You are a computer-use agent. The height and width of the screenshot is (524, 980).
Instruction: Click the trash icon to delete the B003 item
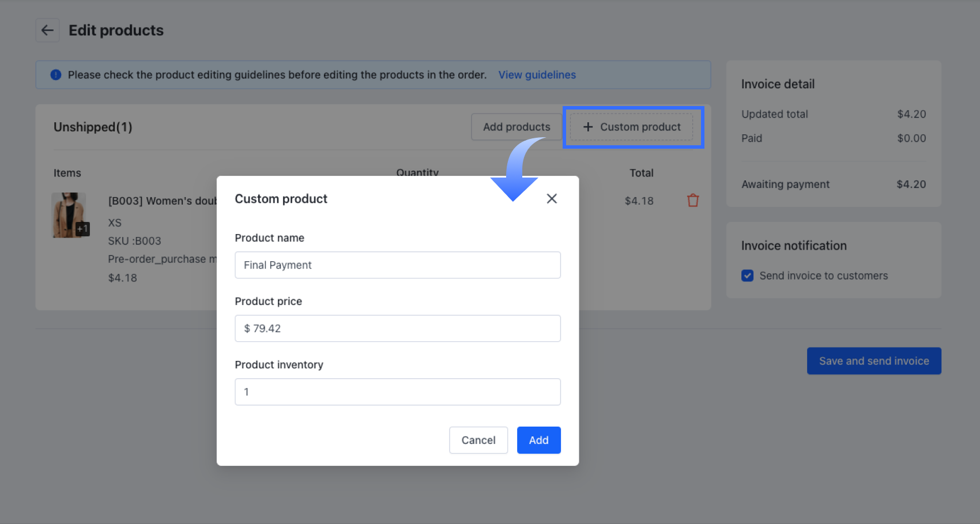(693, 200)
